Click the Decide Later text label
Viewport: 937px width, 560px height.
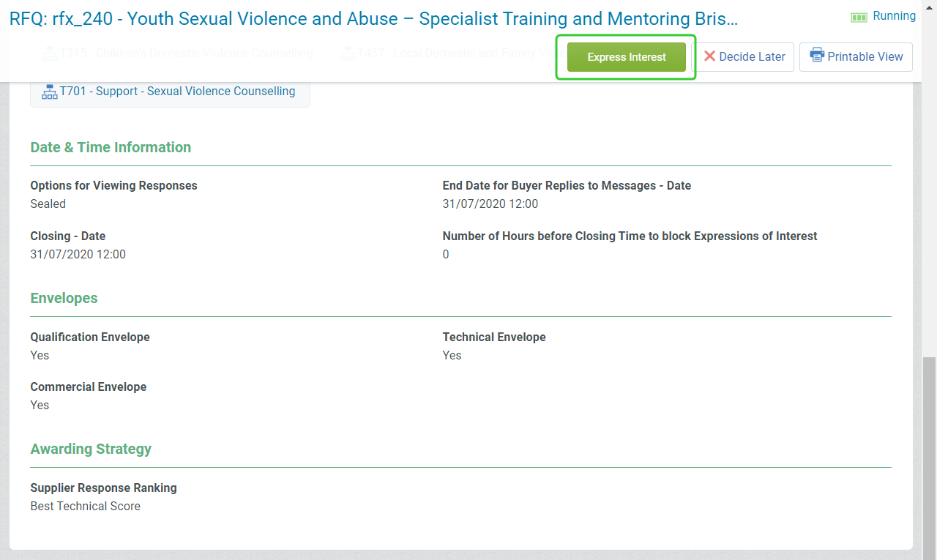752,57
